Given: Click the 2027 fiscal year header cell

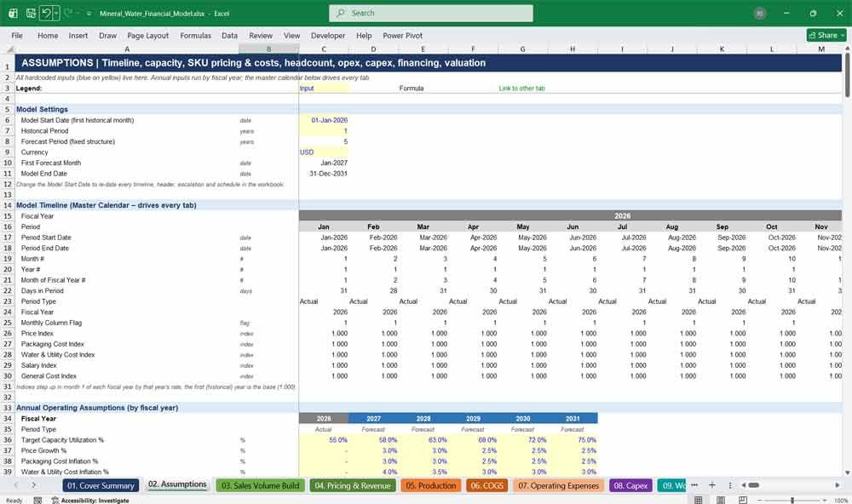Looking at the screenshot, I should click(373, 419).
